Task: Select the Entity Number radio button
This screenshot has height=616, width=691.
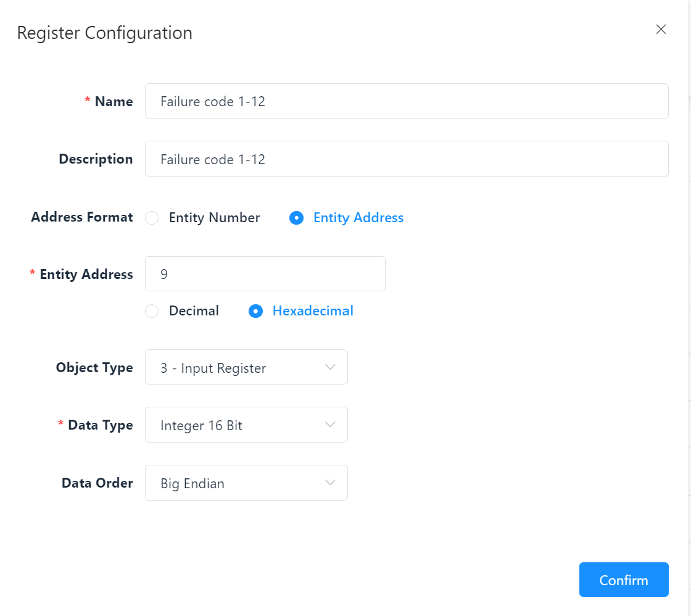Action: (152, 218)
